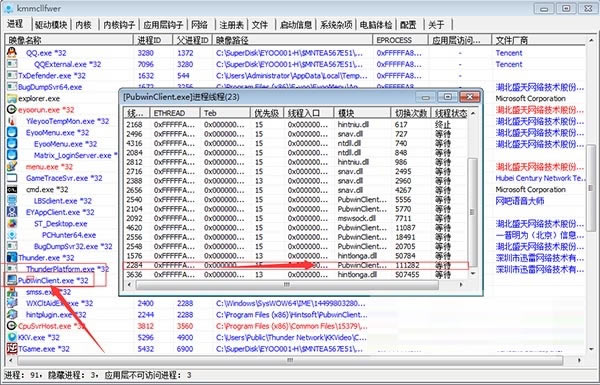
Task: Click QQ.exe process ID 3280 cell
Action: coord(145,53)
